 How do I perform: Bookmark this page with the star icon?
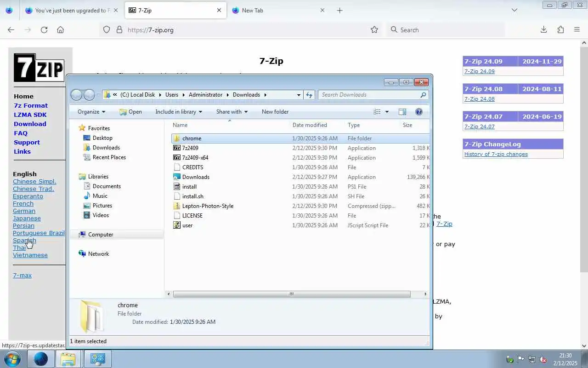tap(374, 29)
